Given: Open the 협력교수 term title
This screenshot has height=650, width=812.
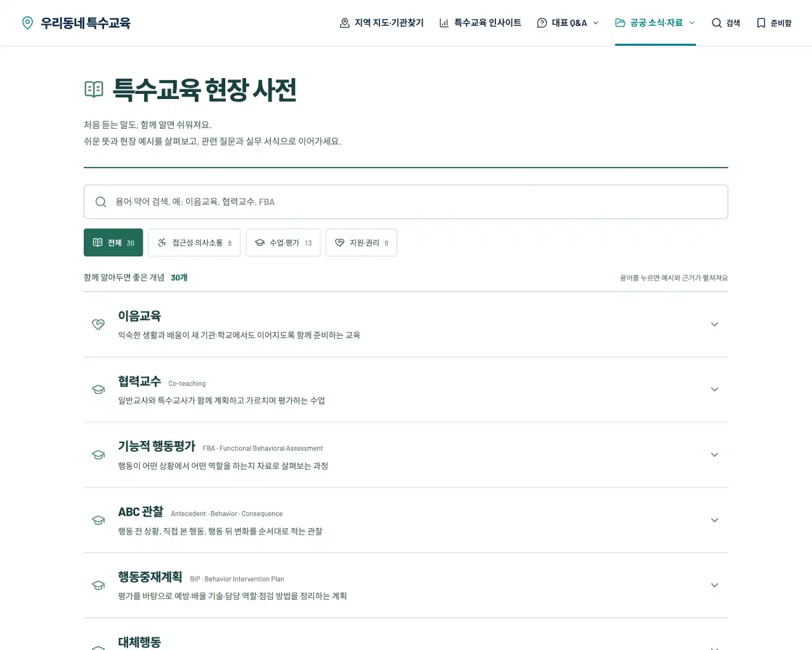Looking at the screenshot, I should click(x=140, y=381).
